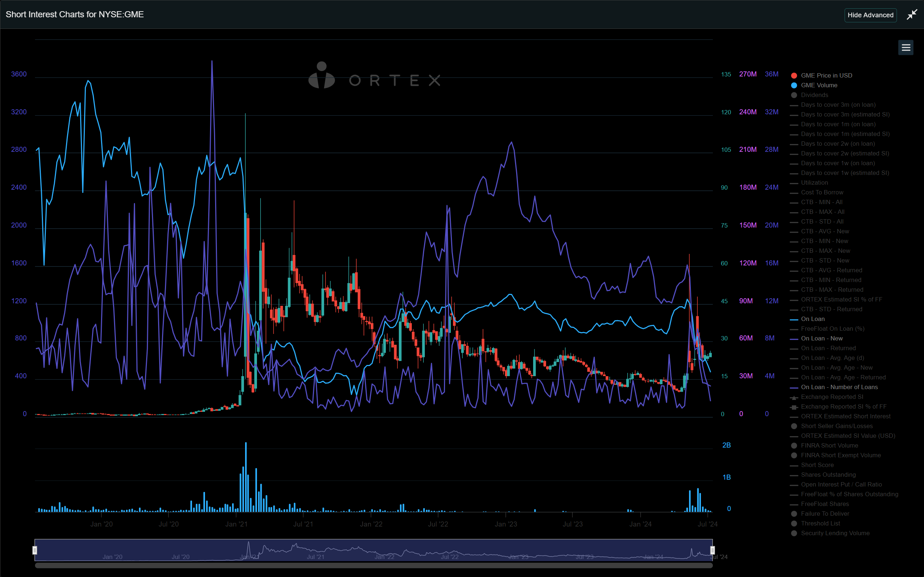The width and height of the screenshot is (924, 577).
Task: Open the chart hamburger menu
Action: click(x=906, y=47)
